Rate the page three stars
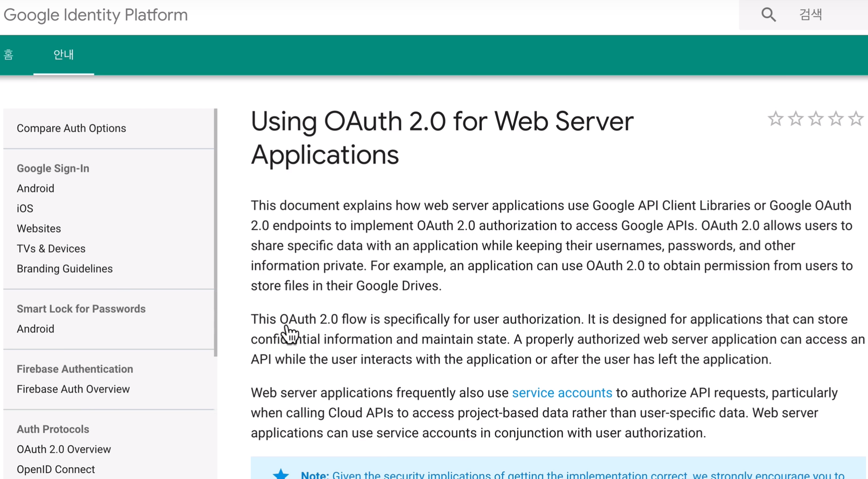 click(x=816, y=119)
